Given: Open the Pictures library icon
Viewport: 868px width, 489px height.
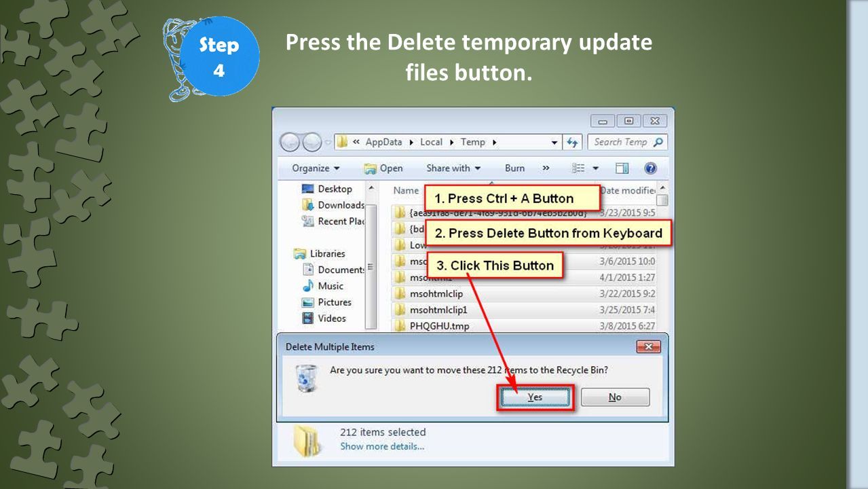Looking at the screenshot, I should pos(307,302).
